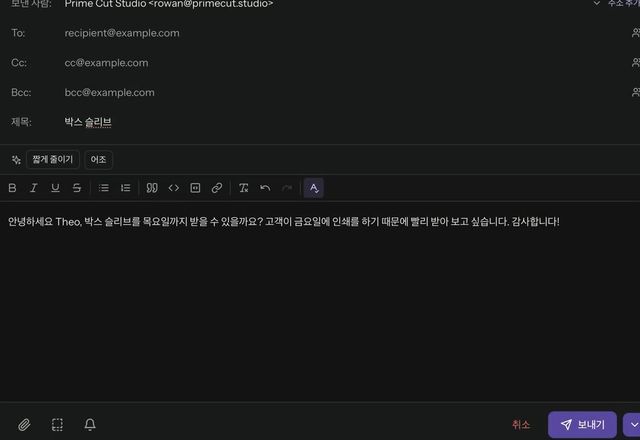The height and width of the screenshot is (440, 640).
Task: Click the bell reminder icon
Action: [90, 424]
